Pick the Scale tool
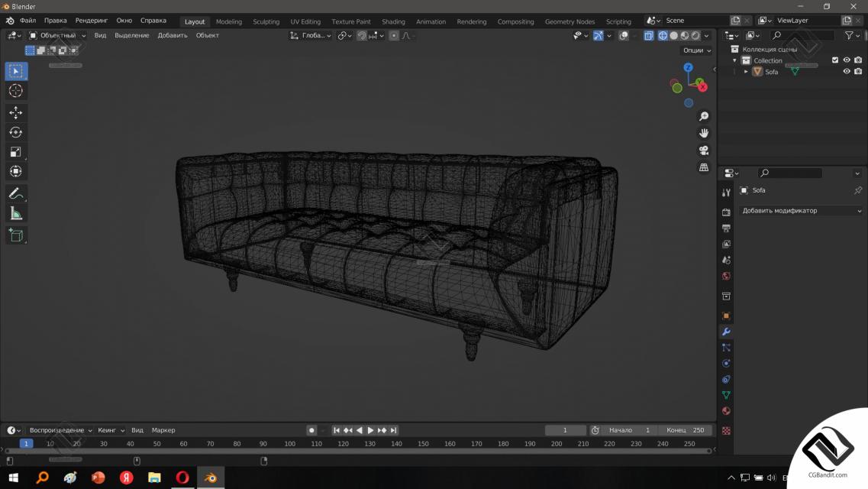The width and height of the screenshot is (868, 489). point(15,152)
